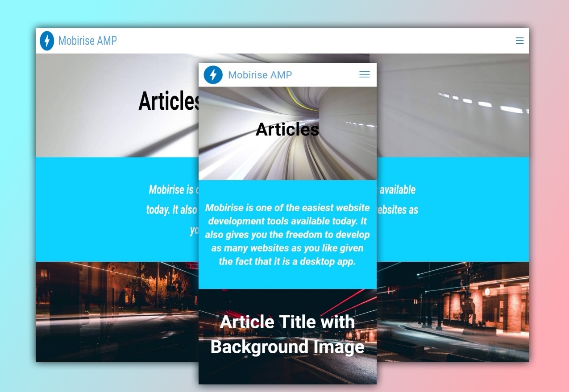This screenshot has height=392, width=569.
Task: Select the "Articles" heading in mobile preview
Action: tap(287, 129)
